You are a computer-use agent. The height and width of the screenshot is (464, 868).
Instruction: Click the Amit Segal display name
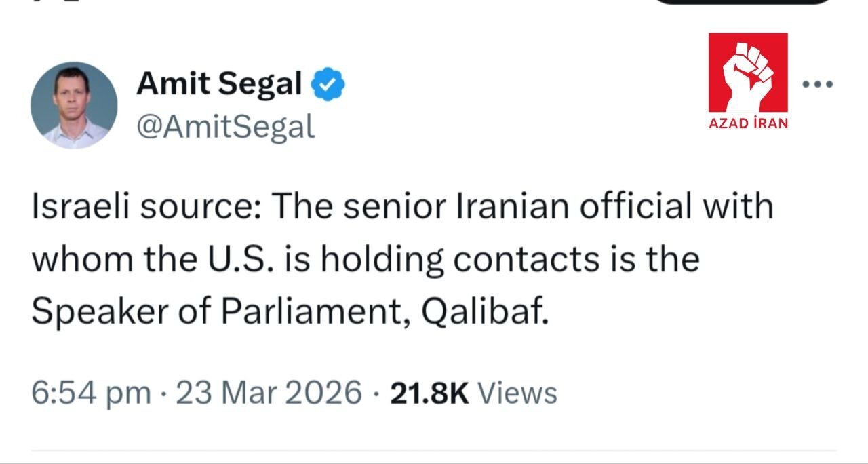[x=219, y=84]
